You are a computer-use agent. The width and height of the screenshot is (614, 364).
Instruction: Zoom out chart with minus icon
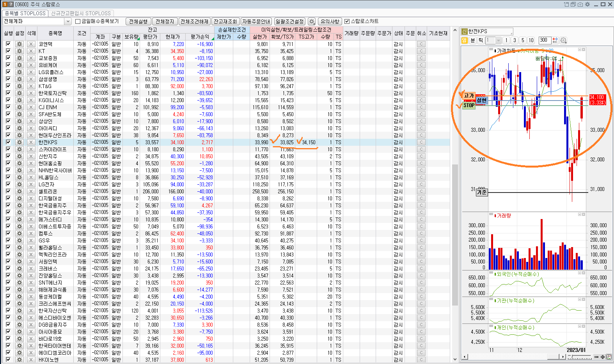click(596, 357)
